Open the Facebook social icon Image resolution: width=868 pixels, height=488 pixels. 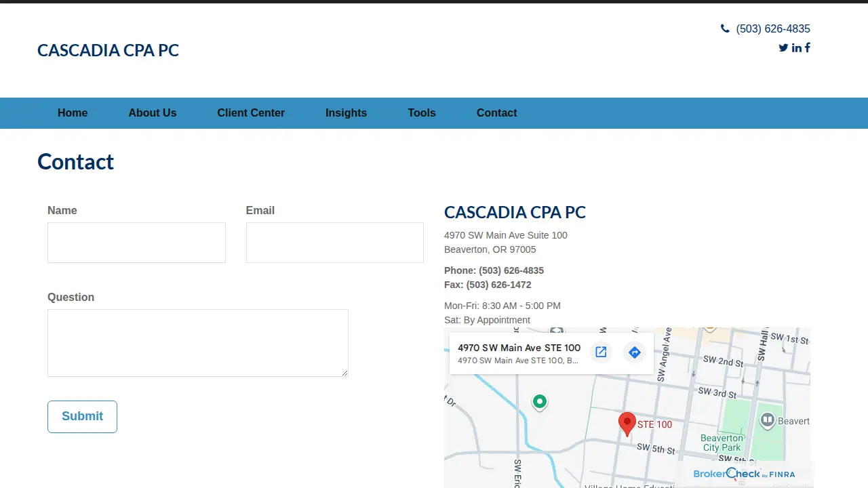(807, 47)
